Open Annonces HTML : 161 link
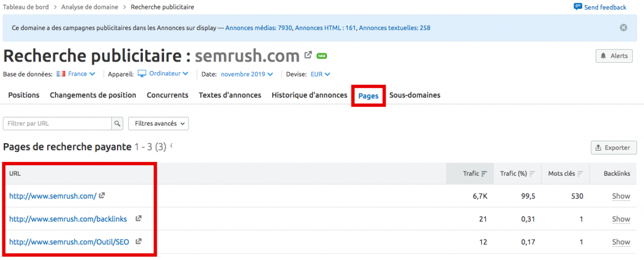The image size is (644, 260). point(326,28)
